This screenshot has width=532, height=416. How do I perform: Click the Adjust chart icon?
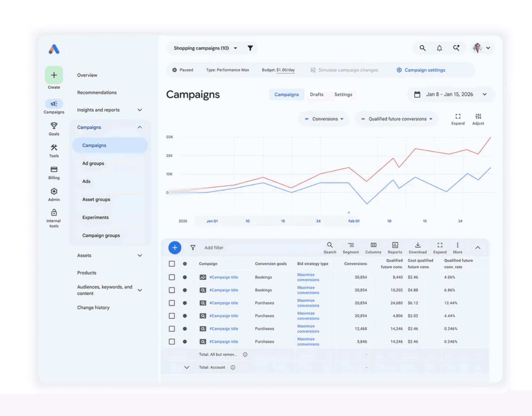(478, 116)
